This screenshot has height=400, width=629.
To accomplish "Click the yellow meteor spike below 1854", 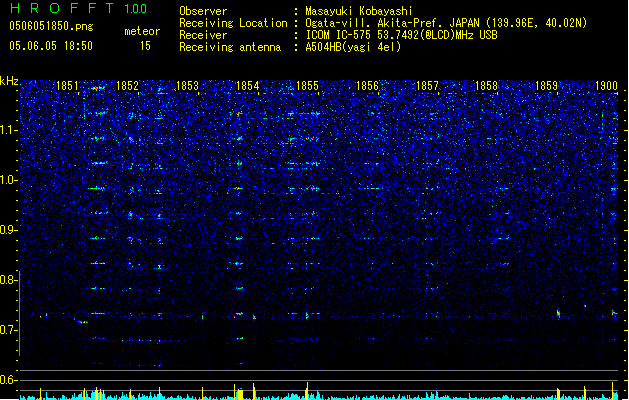I will point(254,391).
